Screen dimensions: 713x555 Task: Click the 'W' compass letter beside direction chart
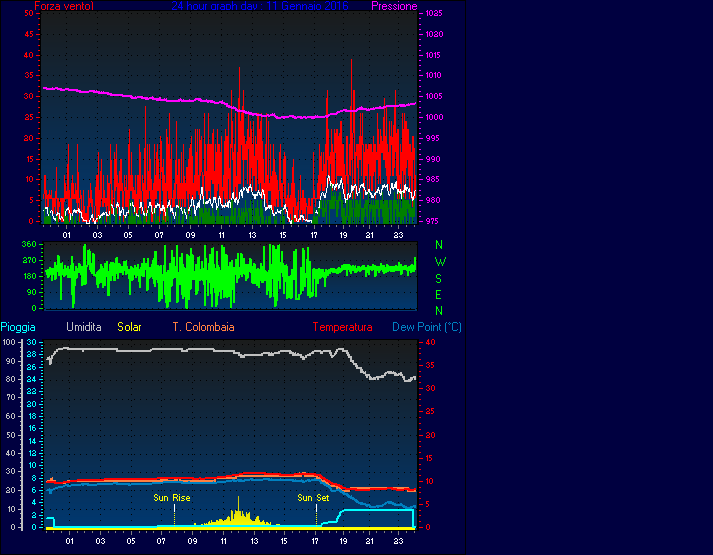440,262
